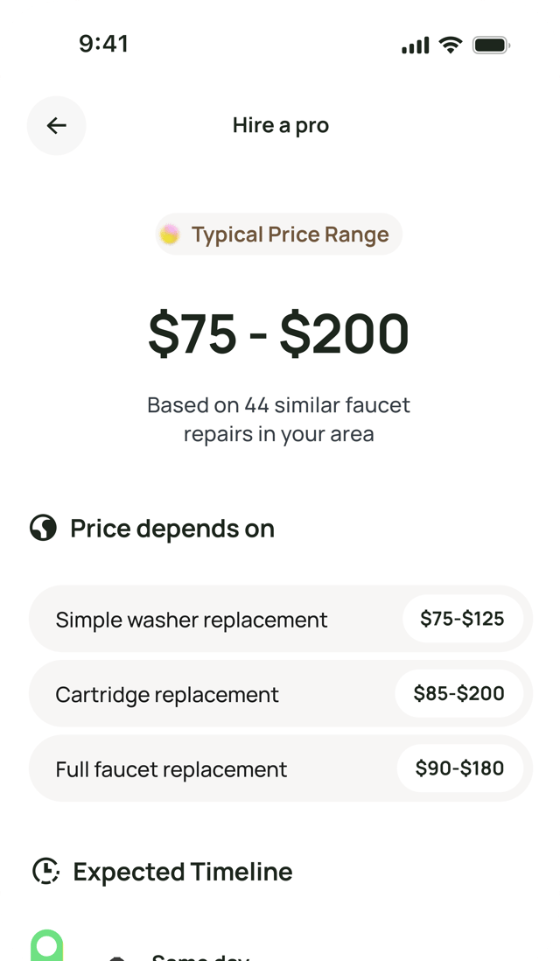The height and width of the screenshot is (961, 560).
Task: Tap the $75-$125 price pill
Action: coord(462,619)
